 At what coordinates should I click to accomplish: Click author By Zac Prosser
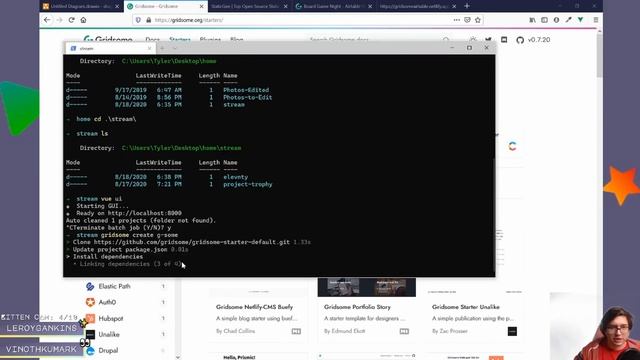pos(450,331)
